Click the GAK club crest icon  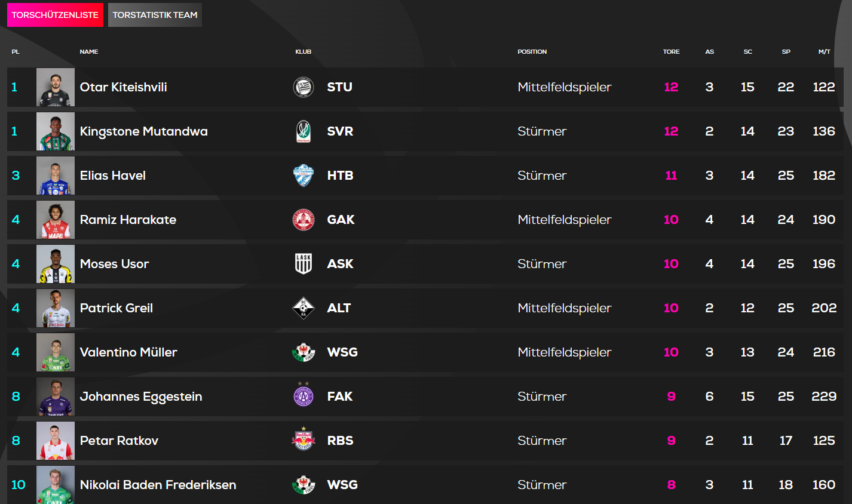[x=304, y=220]
